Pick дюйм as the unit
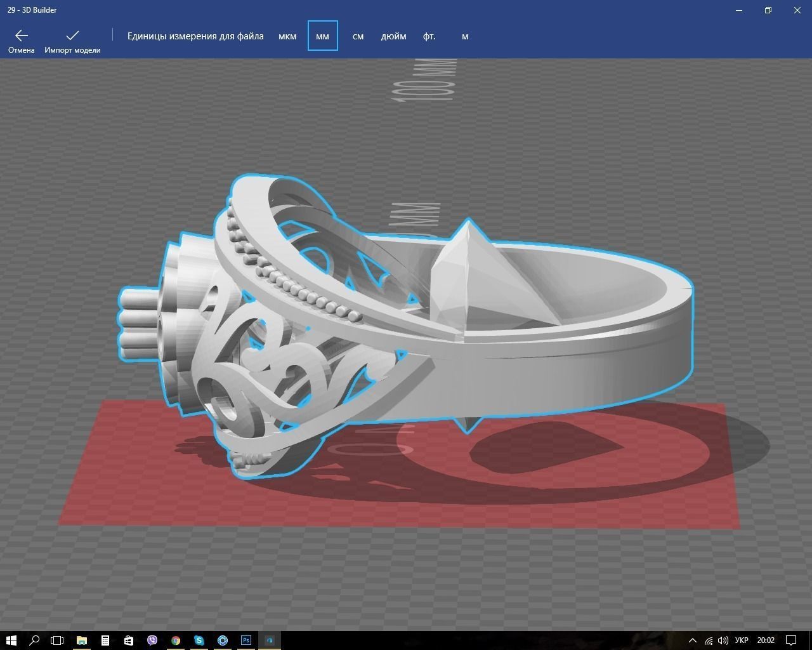 coord(393,36)
